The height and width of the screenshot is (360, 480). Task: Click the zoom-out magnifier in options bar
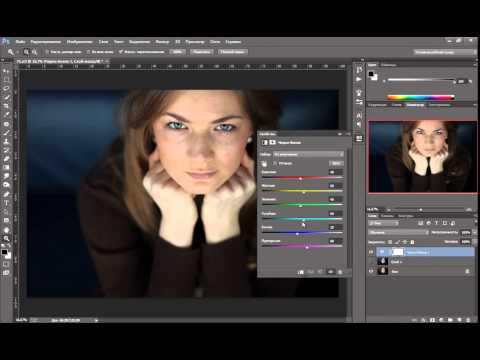point(34,52)
